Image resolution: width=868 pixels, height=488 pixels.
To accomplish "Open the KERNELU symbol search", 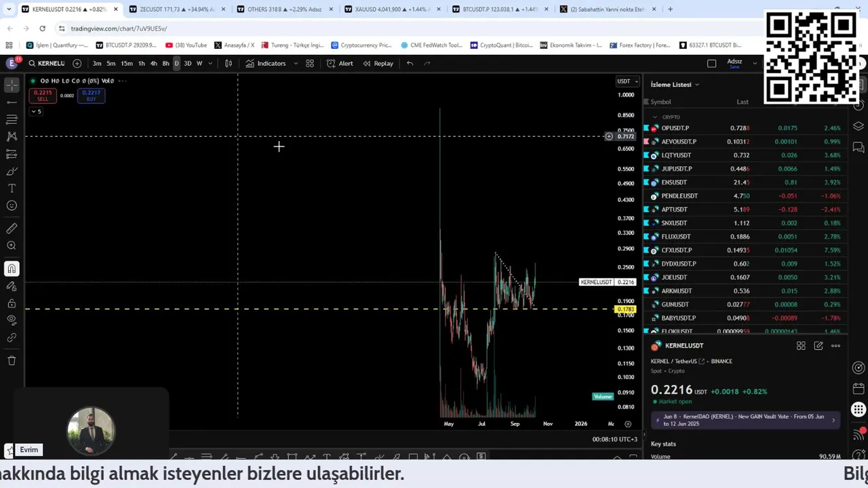I will (x=47, y=63).
